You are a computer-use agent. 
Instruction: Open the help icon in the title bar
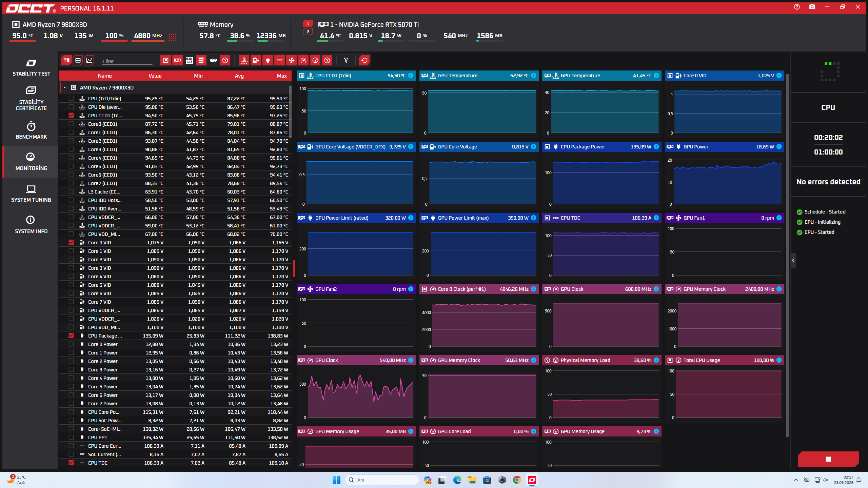coord(797,7)
